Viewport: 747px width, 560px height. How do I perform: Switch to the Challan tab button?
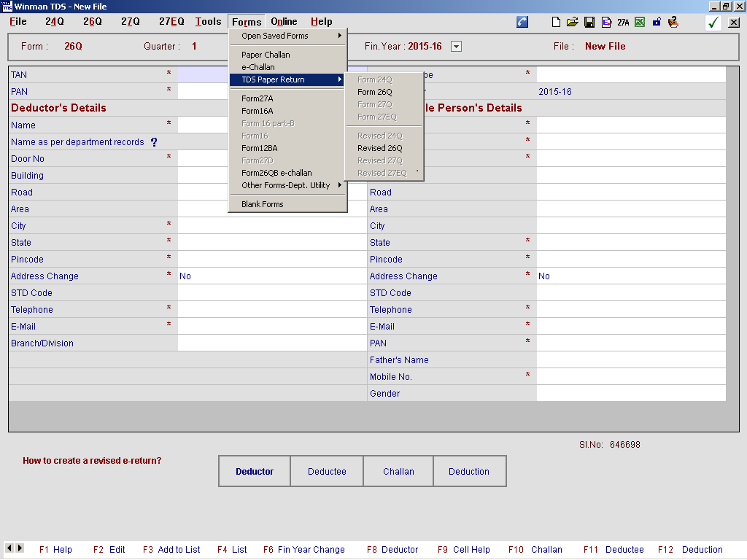pos(398,472)
